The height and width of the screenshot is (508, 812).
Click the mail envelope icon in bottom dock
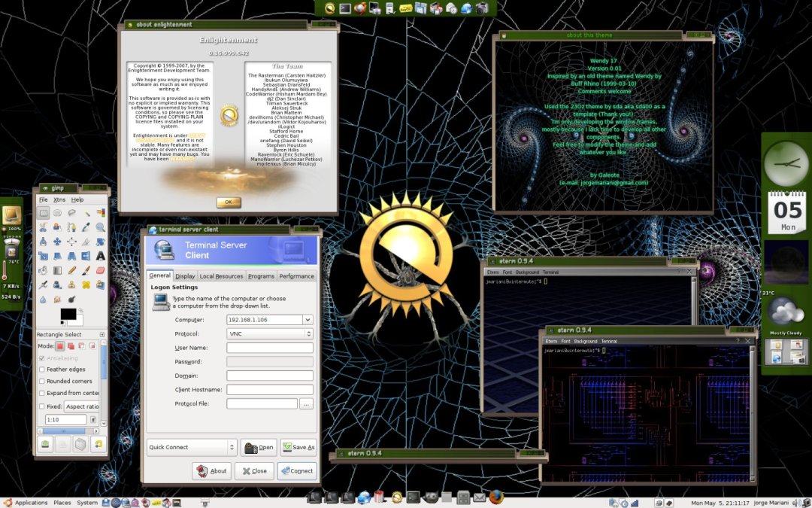point(480,498)
